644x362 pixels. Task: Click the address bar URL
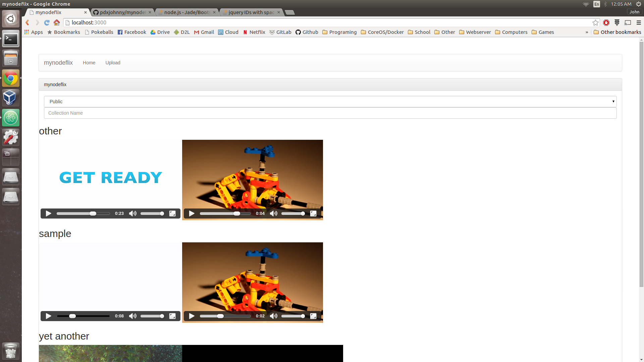(x=89, y=22)
